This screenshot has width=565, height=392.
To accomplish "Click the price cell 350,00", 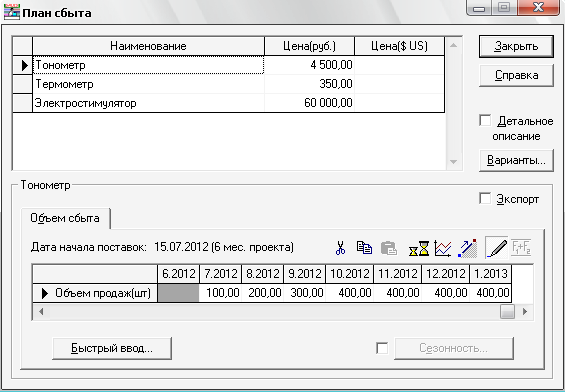I will [x=310, y=84].
